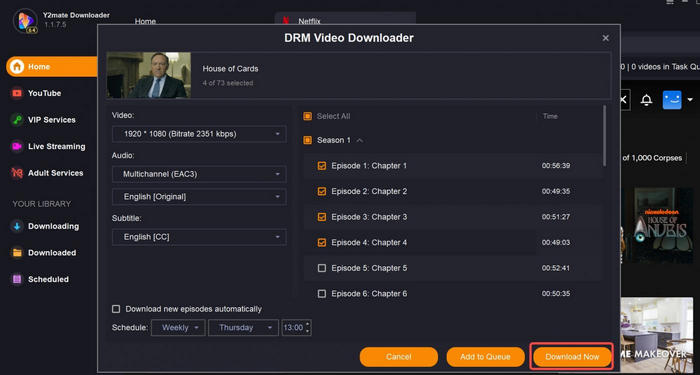Click the Download Now button
Screen dimensions: 700x375
click(x=572, y=357)
